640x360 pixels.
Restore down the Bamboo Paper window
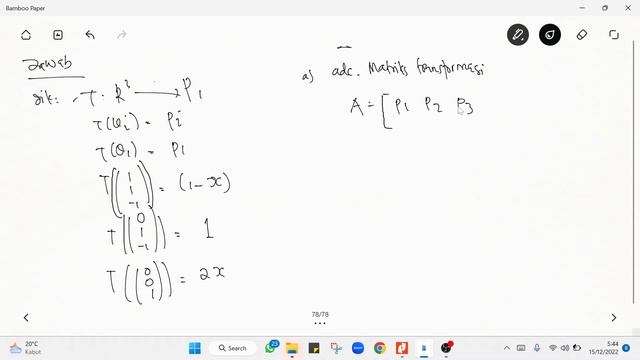[x=605, y=8]
